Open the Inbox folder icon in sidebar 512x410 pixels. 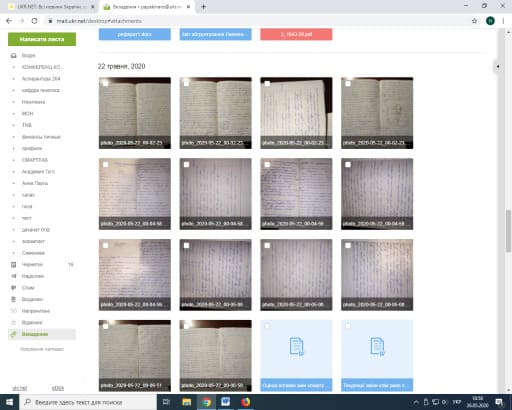pos(14,55)
